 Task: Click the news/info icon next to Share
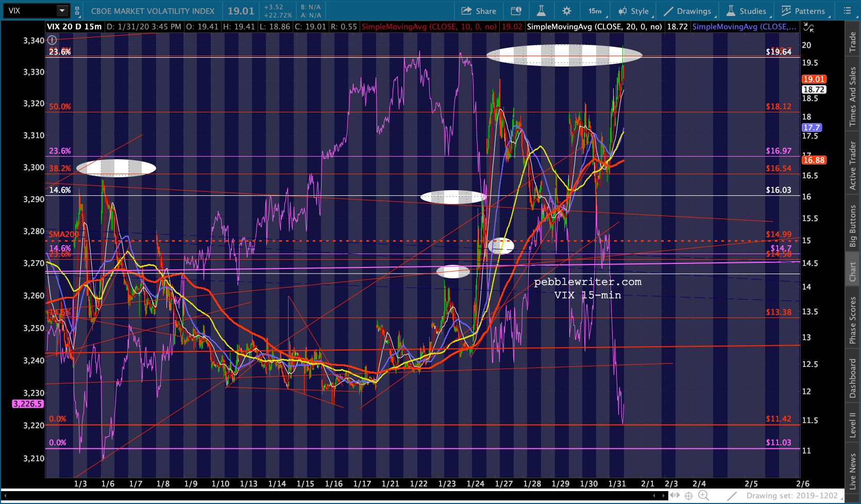[x=516, y=11]
